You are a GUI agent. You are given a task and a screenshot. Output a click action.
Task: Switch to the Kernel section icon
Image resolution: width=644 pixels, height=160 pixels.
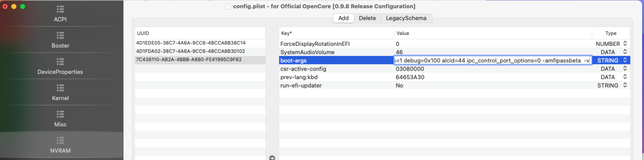click(60, 88)
